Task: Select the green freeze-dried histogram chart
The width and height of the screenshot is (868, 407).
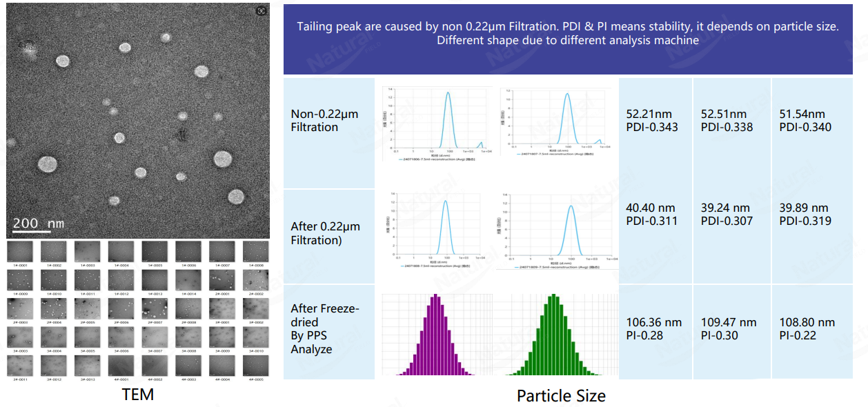Action: 555,334
